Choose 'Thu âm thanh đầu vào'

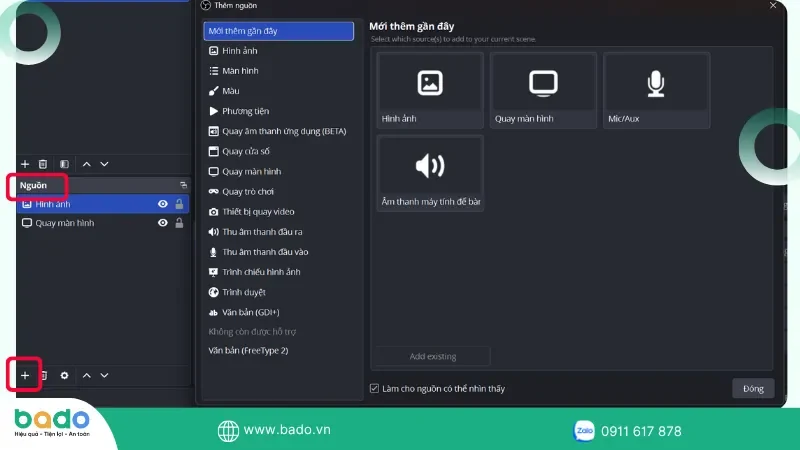pyautogui.click(x=278, y=252)
